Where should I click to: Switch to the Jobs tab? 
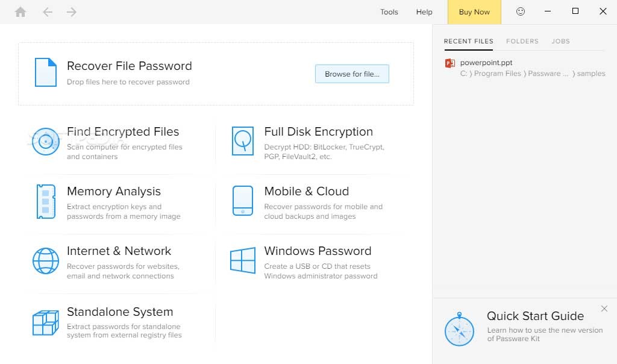click(560, 42)
